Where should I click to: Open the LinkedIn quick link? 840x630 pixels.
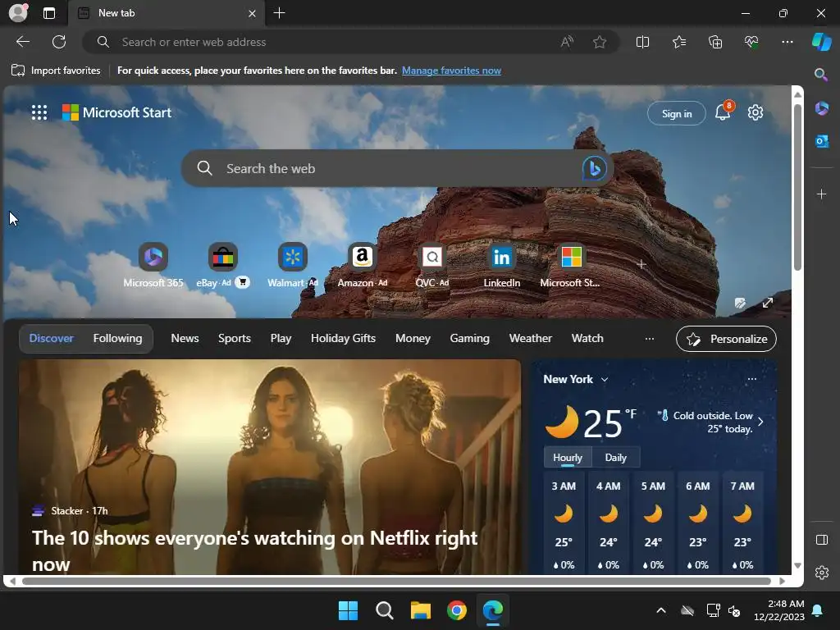coord(501,265)
